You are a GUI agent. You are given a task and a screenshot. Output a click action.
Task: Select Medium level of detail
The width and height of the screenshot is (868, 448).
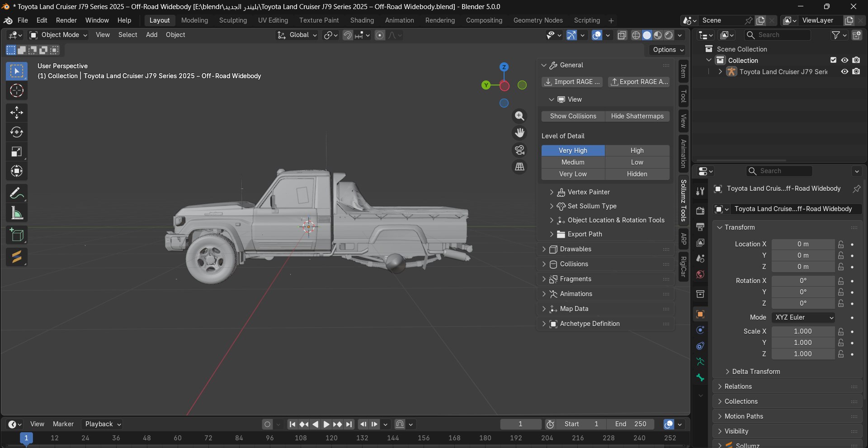pos(573,162)
